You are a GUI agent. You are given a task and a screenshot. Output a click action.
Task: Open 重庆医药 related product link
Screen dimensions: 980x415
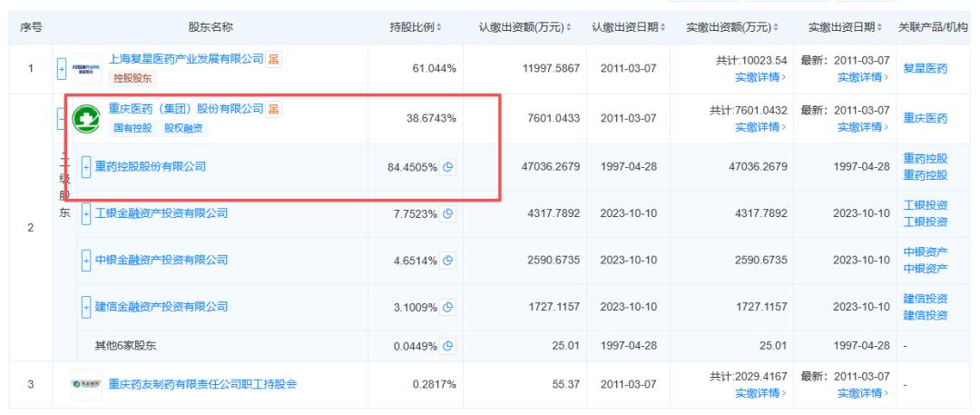(x=926, y=118)
